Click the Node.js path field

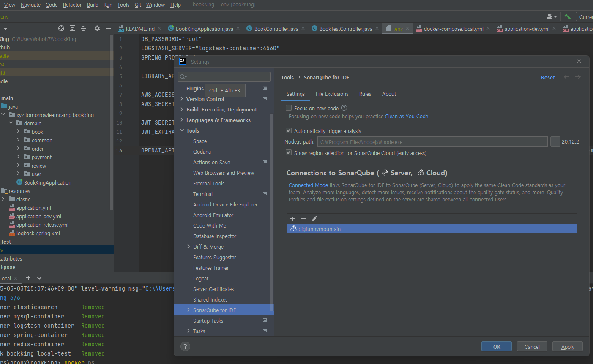pyautogui.click(x=432, y=142)
